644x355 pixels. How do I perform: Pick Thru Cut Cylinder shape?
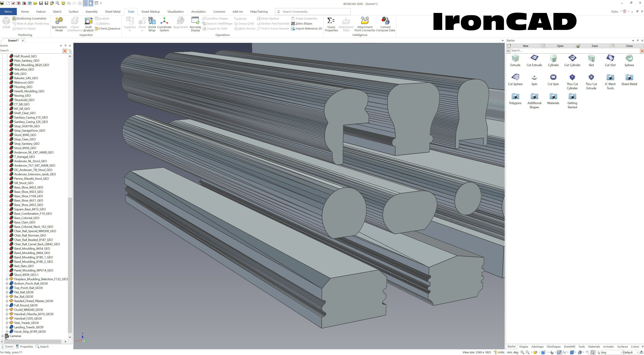pos(572,82)
